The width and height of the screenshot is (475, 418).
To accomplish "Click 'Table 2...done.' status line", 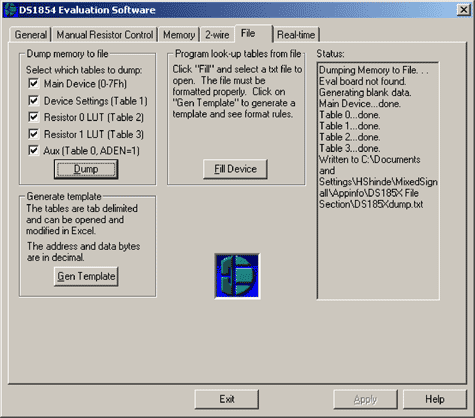I will [x=350, y=137].
